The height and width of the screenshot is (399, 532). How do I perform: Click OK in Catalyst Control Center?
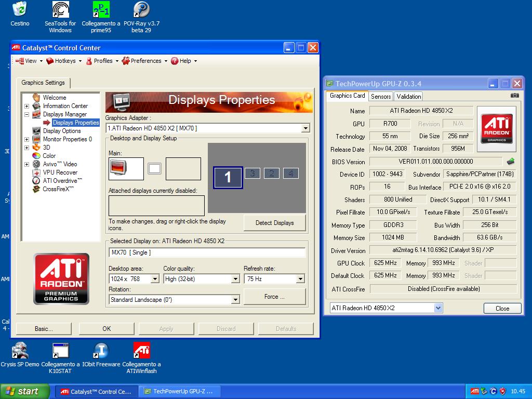107,329
